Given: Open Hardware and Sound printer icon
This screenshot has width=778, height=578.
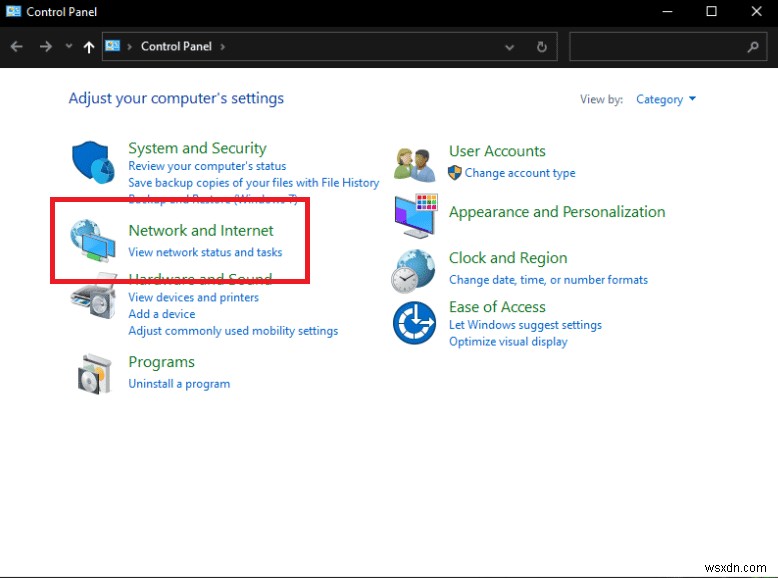Looking at the screenshot, I should click(x=93, y=297).
